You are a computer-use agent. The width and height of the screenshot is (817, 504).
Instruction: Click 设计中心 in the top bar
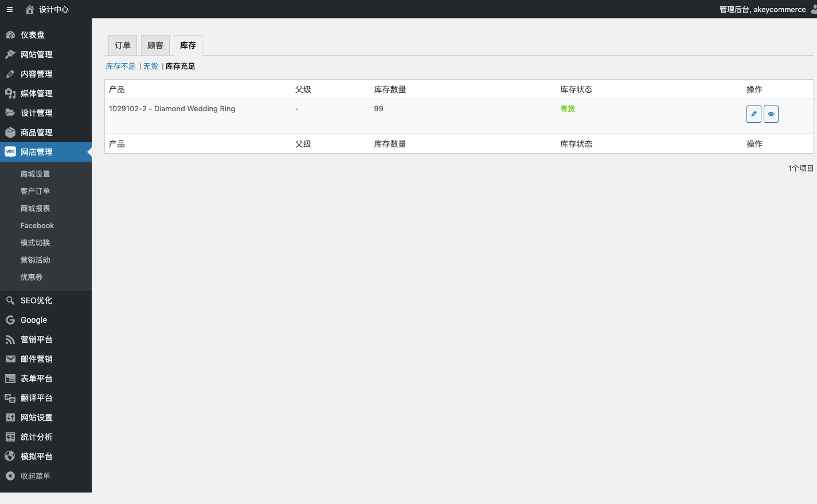(54, 10)
